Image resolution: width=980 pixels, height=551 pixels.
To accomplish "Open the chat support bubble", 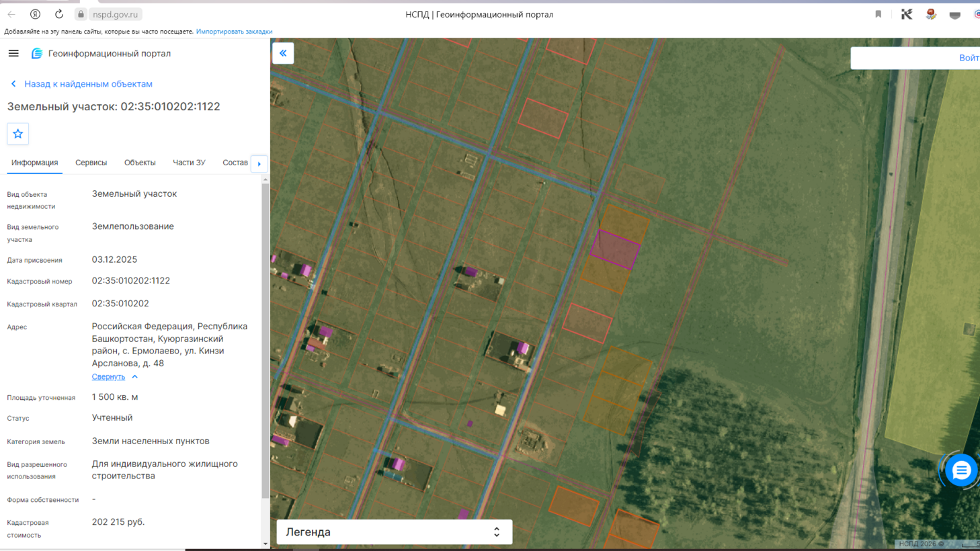I will (x=961, y=471).
